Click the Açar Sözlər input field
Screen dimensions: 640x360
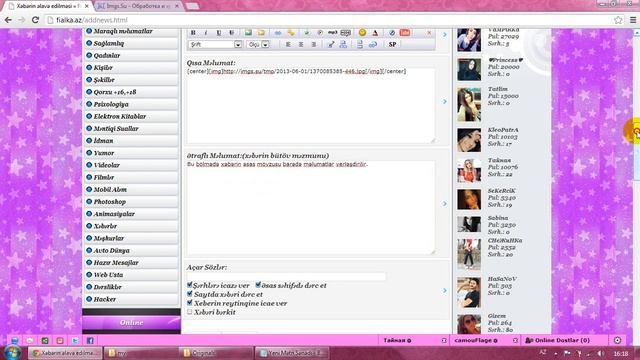tap(286, 277)
